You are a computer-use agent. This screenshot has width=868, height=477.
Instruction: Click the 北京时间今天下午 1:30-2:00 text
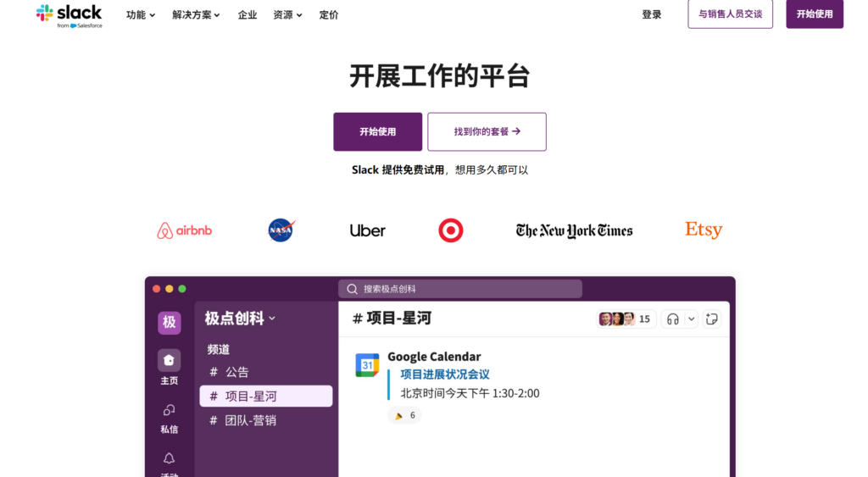click(470, 393)
